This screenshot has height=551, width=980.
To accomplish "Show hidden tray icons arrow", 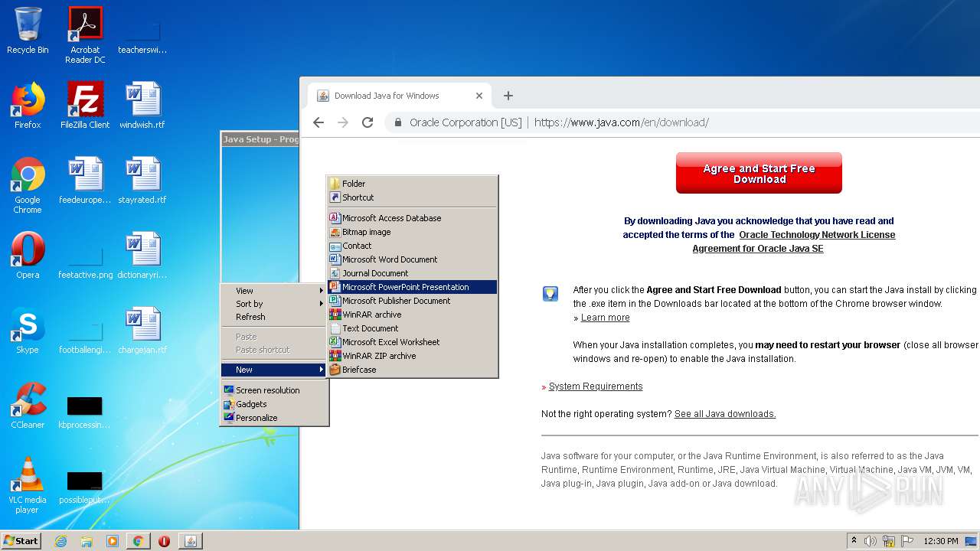I will (854, 541).
